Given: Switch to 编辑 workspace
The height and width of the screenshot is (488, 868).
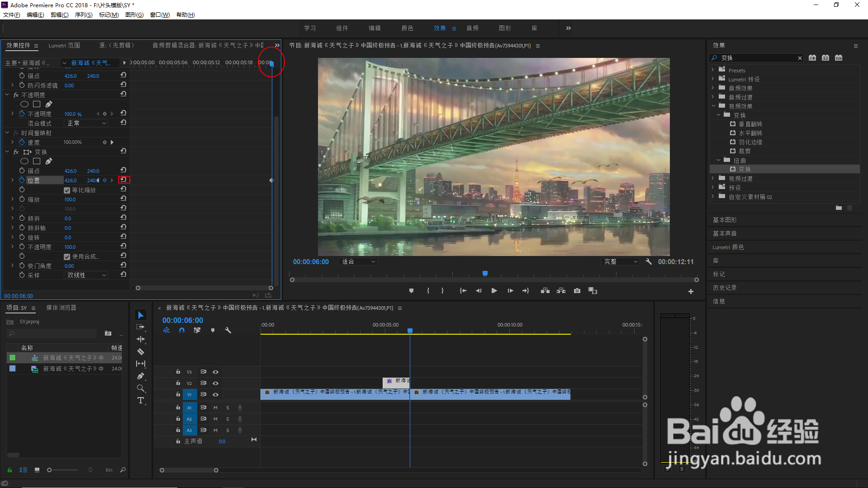Looking at the screenshot, I should click(x=375, y=28).
